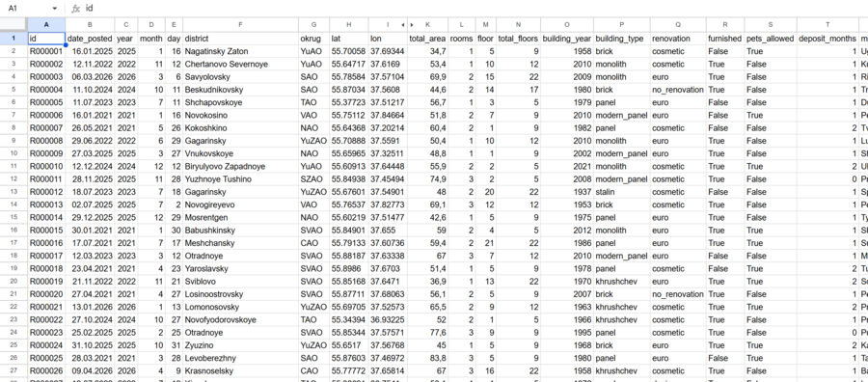Open the Name box dropdown arrow
The height and width of the screenshot is (382, 868).
54,9
